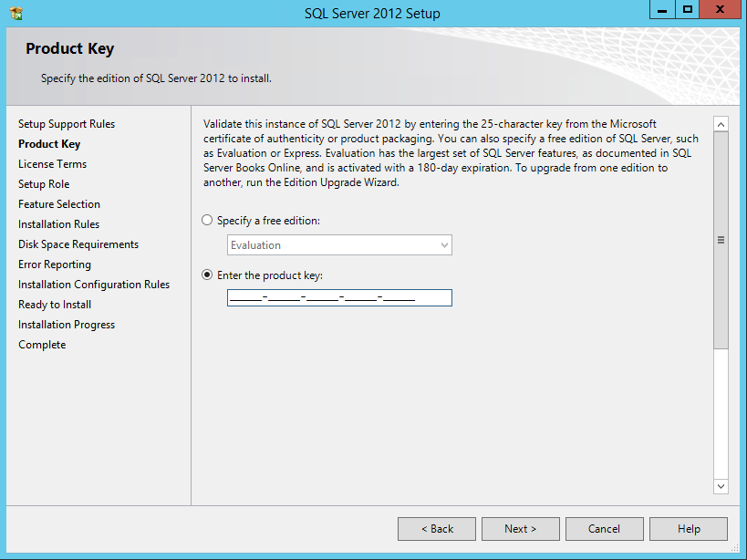Click inside the product key input field
This screenshot has height=560, width=747.
point(339,297)
